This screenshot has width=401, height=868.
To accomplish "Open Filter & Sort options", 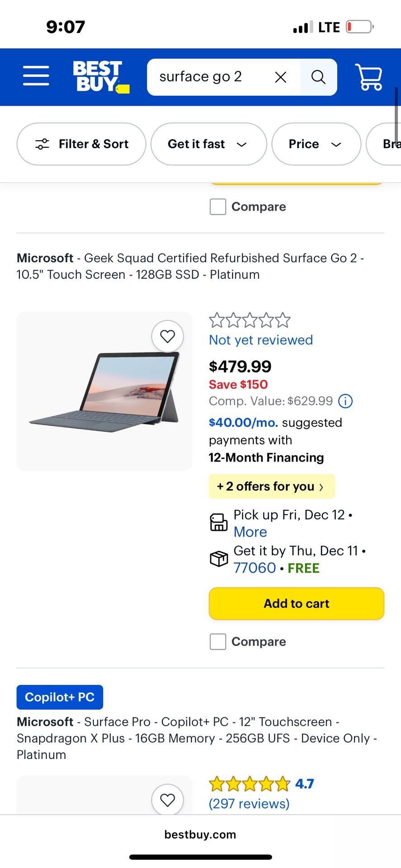I will coord(81,144).
